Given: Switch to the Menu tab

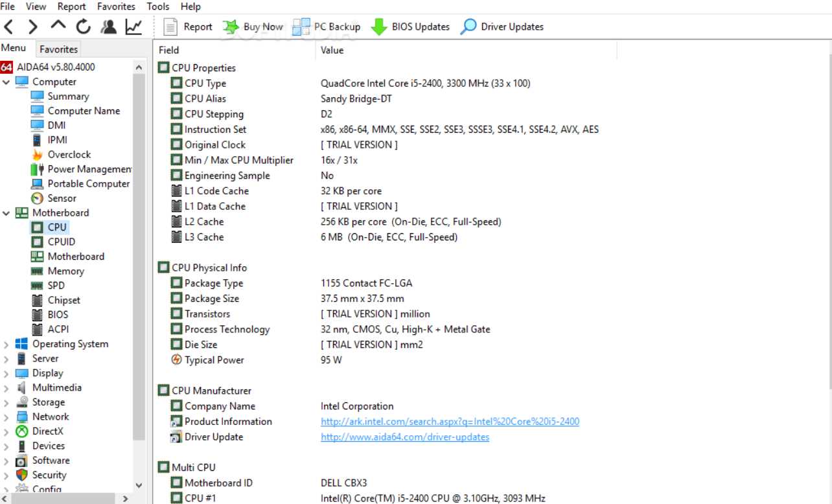Looking at the screenshot, I should click(14, 49).
